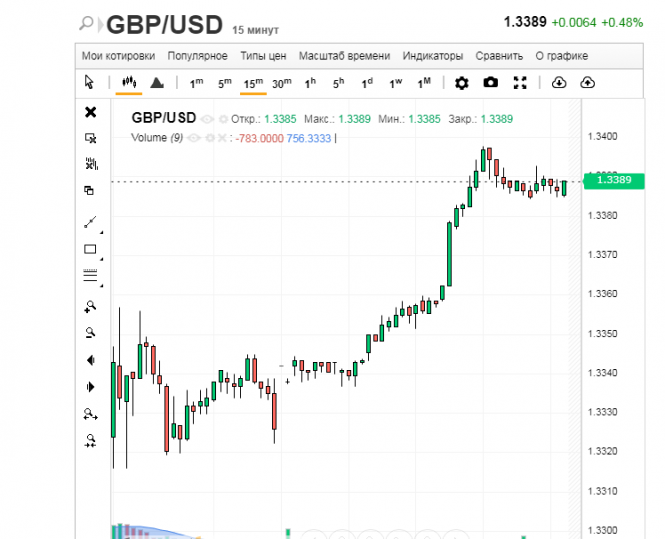Expand rectangle tool submenu arrow
Viewport: 665px width, 539px height.
(101, 259)
